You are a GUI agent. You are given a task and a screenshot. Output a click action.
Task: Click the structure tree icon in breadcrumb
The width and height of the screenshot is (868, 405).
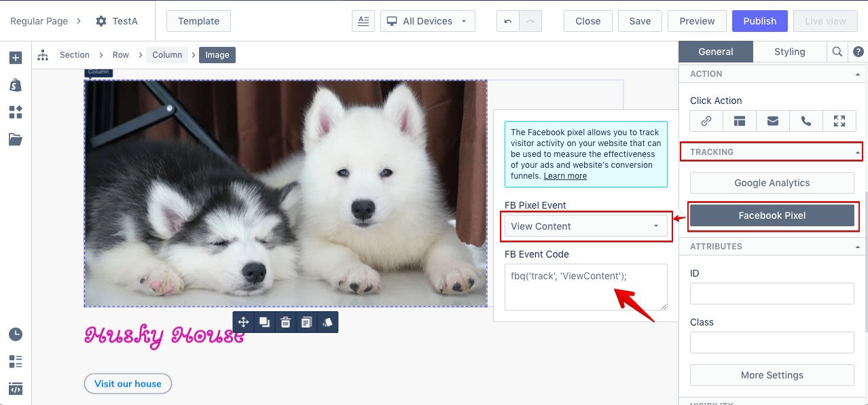point(43,55)
